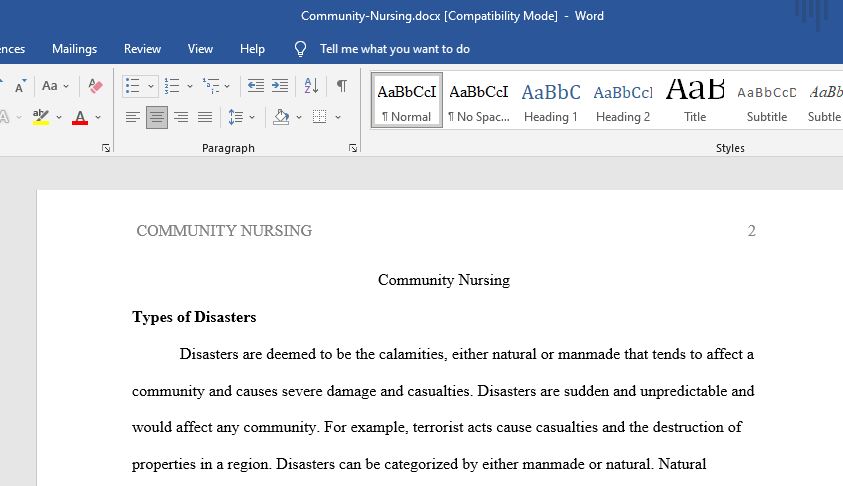Click line and paragraph spacing icon
The height and width of the screenshot is (486, 843).
pos(235,117)
